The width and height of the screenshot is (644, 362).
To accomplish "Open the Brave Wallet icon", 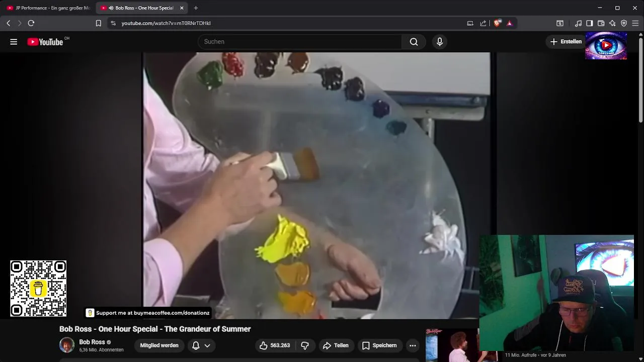I will 601,23.
